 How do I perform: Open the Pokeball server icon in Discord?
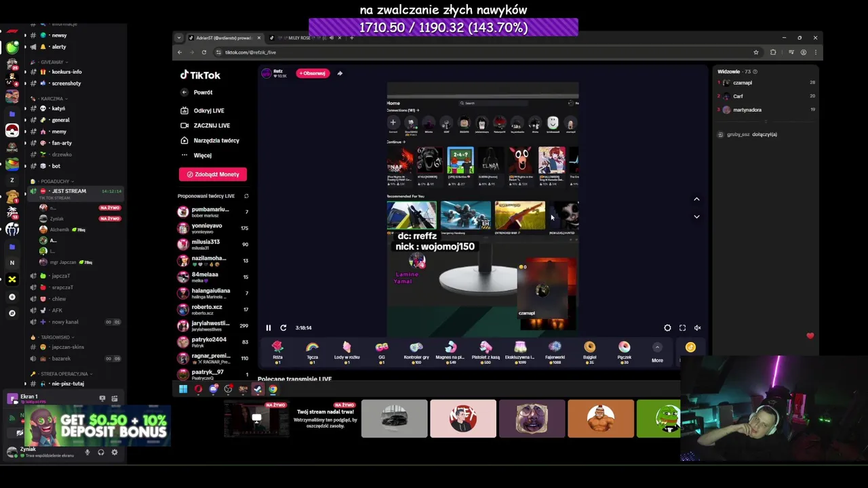coord(12,130)
